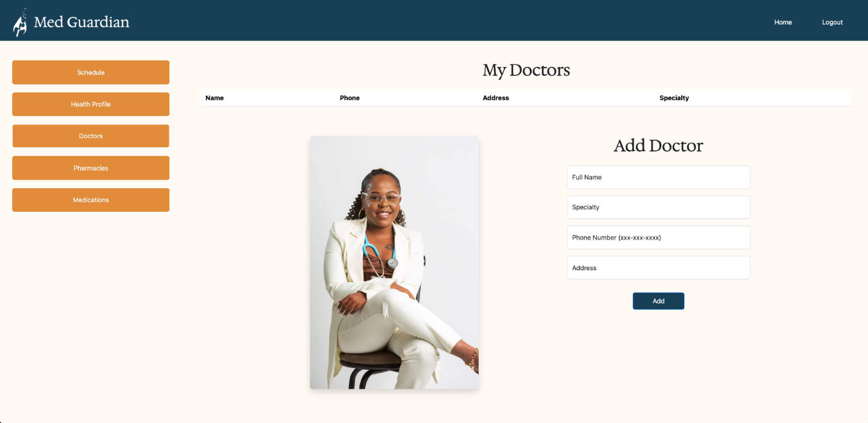Go to the Home page

tap(783, 22)
